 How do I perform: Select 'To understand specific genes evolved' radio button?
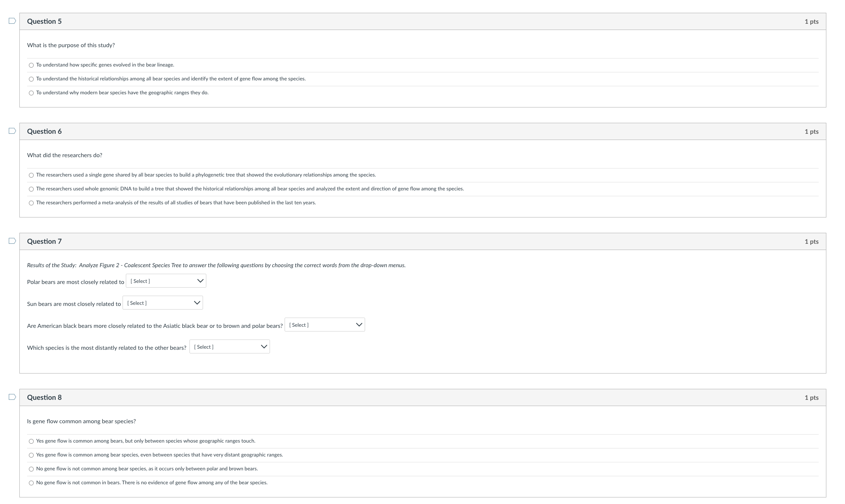tap(31, 65)
